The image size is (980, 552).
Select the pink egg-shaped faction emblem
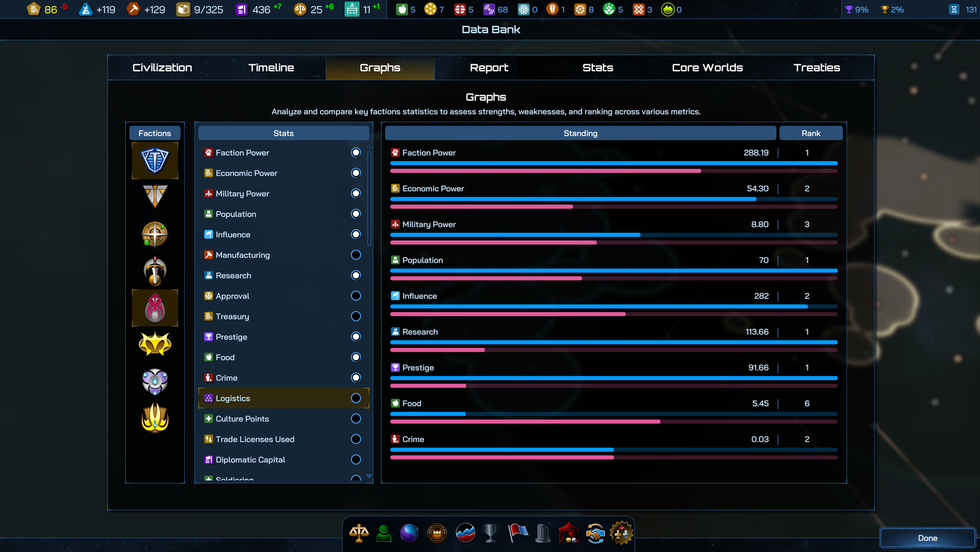[155, 308]
